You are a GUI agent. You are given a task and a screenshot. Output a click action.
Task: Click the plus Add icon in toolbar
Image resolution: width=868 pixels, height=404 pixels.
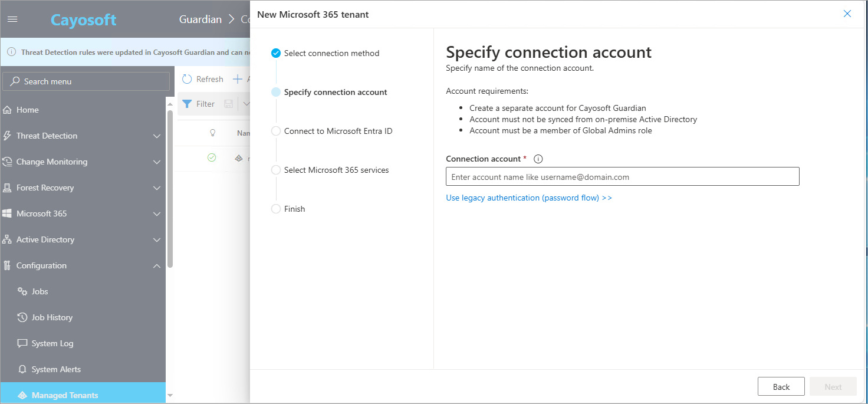coord(238,79)
